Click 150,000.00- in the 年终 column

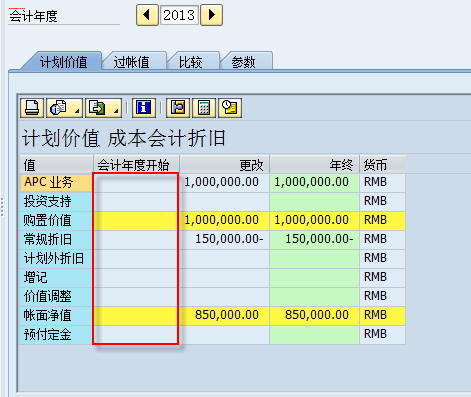pos(314,239)
